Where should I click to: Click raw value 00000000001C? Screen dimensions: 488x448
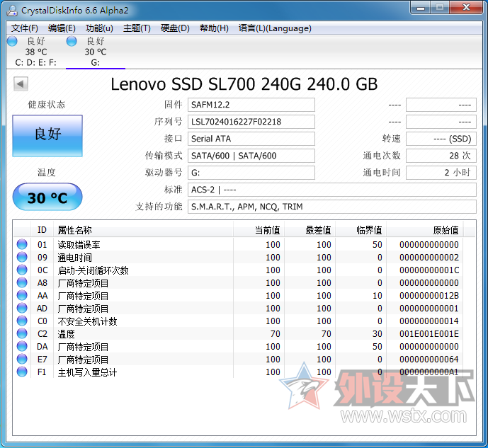(x=429, y=270)
